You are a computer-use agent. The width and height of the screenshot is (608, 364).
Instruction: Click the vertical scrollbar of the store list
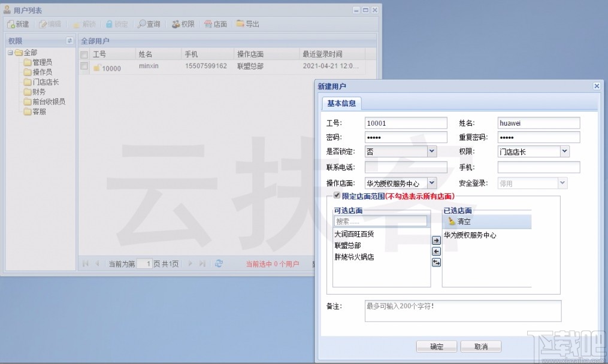(423, 257)
